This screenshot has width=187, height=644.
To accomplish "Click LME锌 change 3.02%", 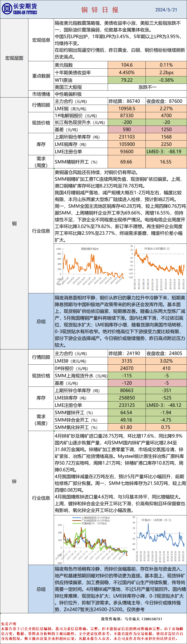I will [166, 361].
